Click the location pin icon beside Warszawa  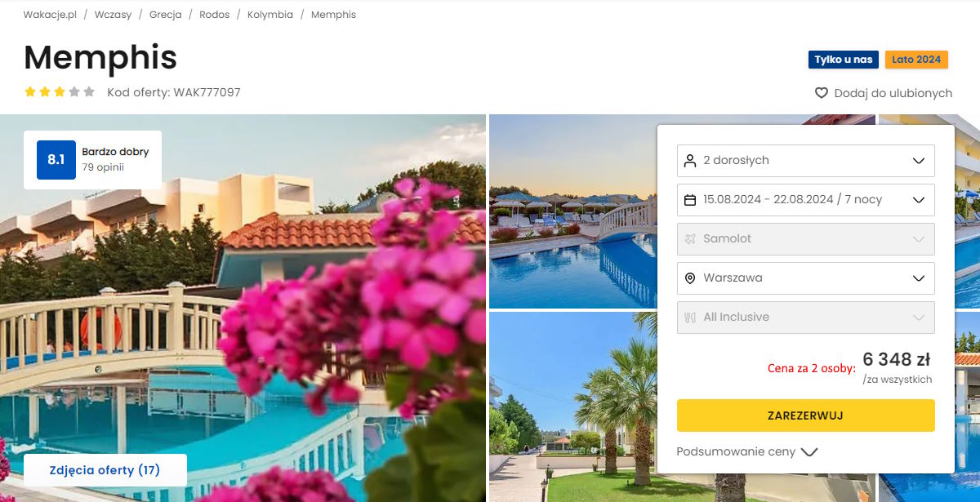click(x=690, y=278)
